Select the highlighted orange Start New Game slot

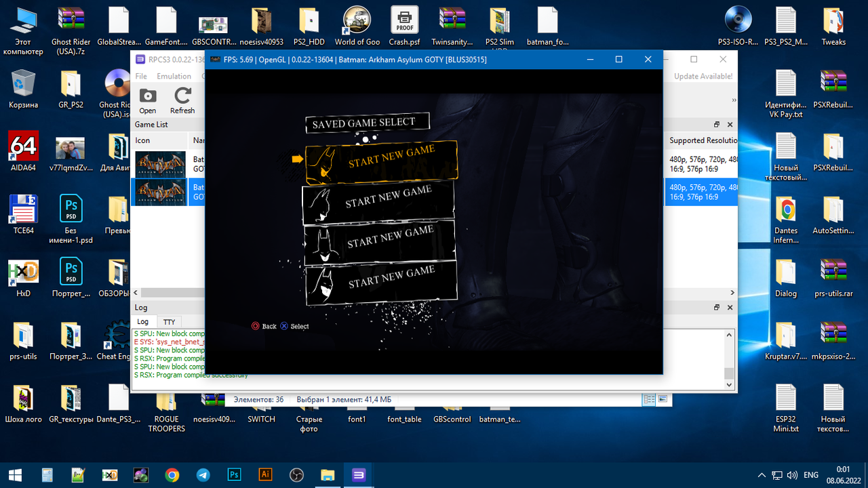coord(381,163)
